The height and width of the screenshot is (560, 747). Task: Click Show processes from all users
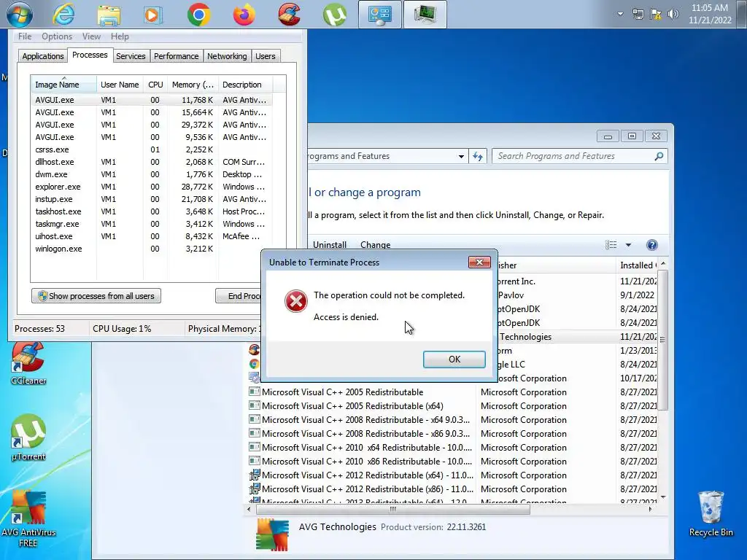click(96, 296)
